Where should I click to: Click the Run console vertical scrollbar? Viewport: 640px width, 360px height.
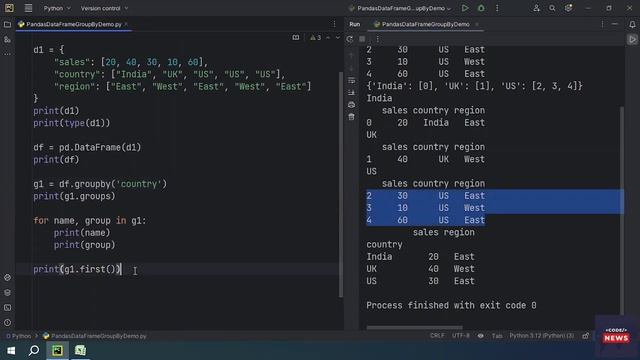coord(622,210)
